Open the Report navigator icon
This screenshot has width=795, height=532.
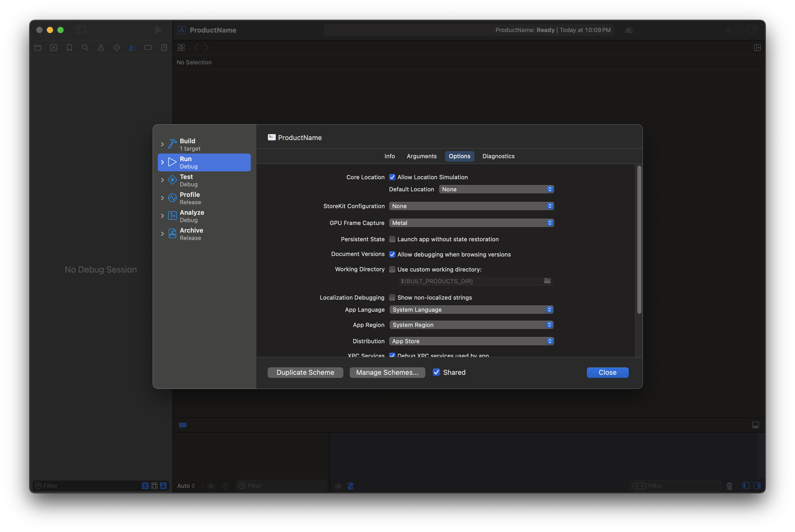point(164,48)
